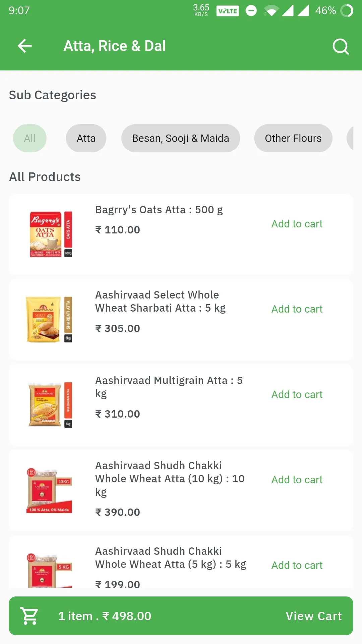Add Aashirvaad Sharbati Atta to cart
This screenshot has width=362, height=644.
297,309
